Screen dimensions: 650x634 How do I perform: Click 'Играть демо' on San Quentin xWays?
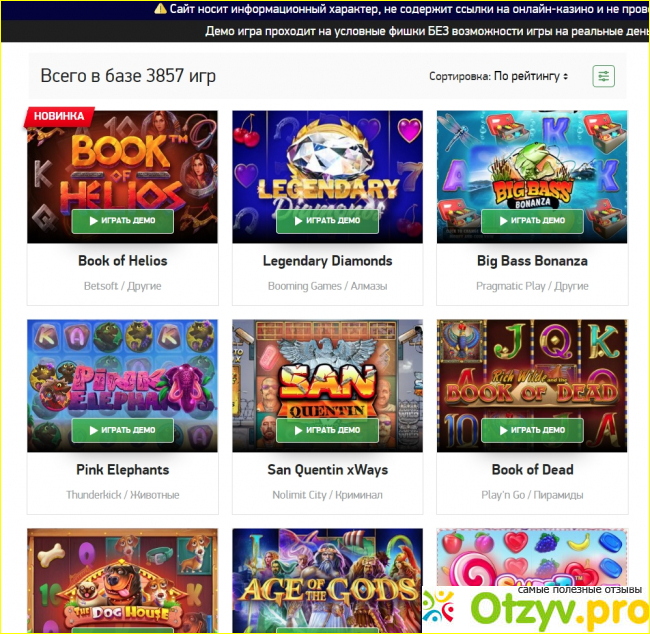point(327,430)
